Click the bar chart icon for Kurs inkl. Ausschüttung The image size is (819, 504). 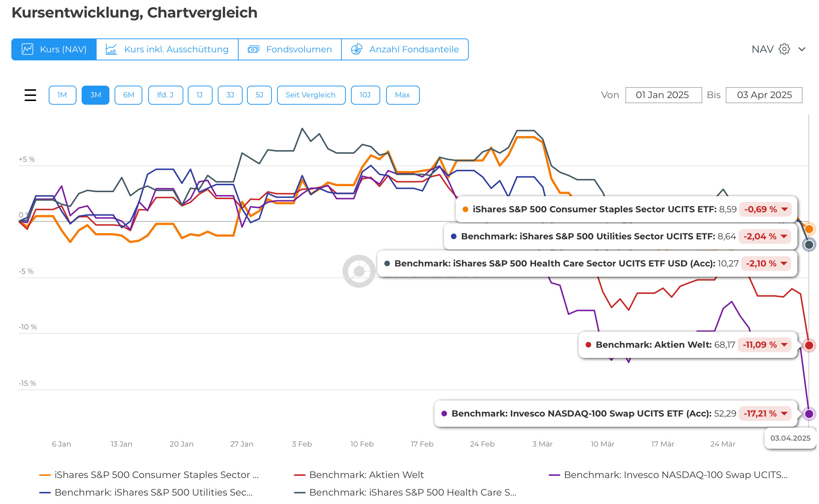pos(111,49)
